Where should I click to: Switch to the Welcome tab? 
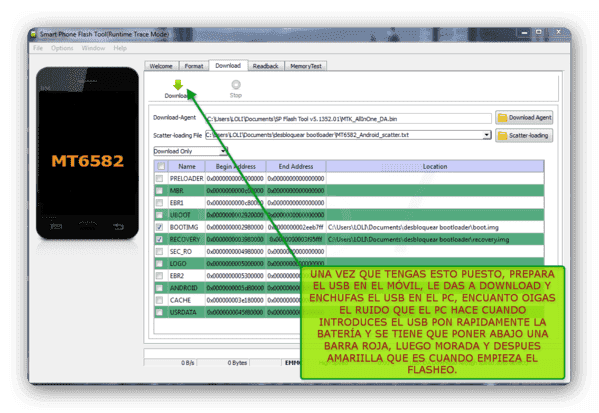tap(161, 66)
